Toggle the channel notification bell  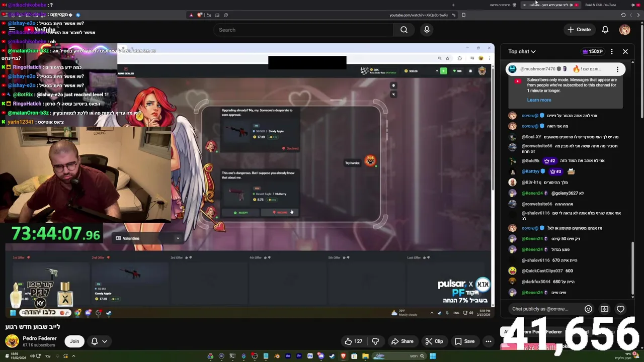coord(95,341)
